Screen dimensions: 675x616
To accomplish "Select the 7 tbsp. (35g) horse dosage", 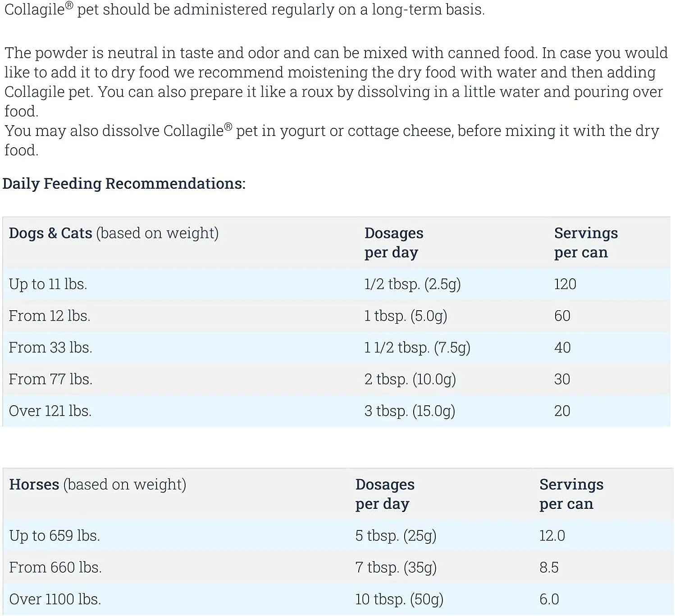I will pyautogui.click(x=396, y=567).
